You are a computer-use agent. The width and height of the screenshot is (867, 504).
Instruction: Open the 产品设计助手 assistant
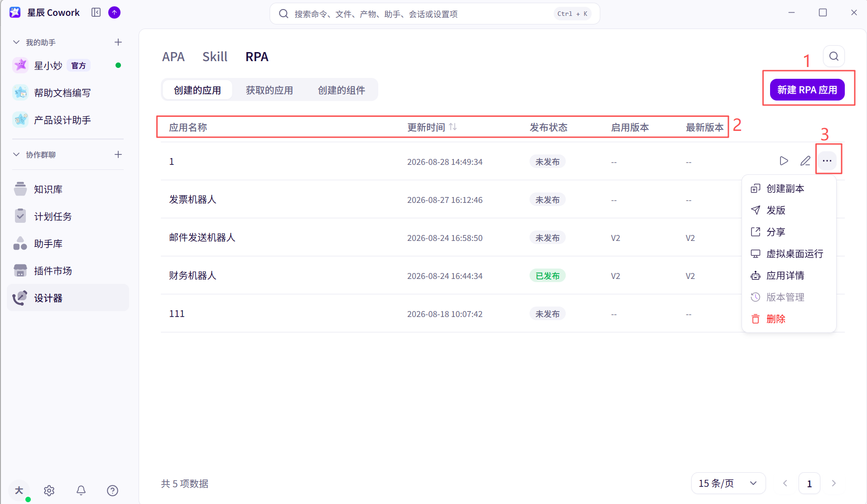68,120
